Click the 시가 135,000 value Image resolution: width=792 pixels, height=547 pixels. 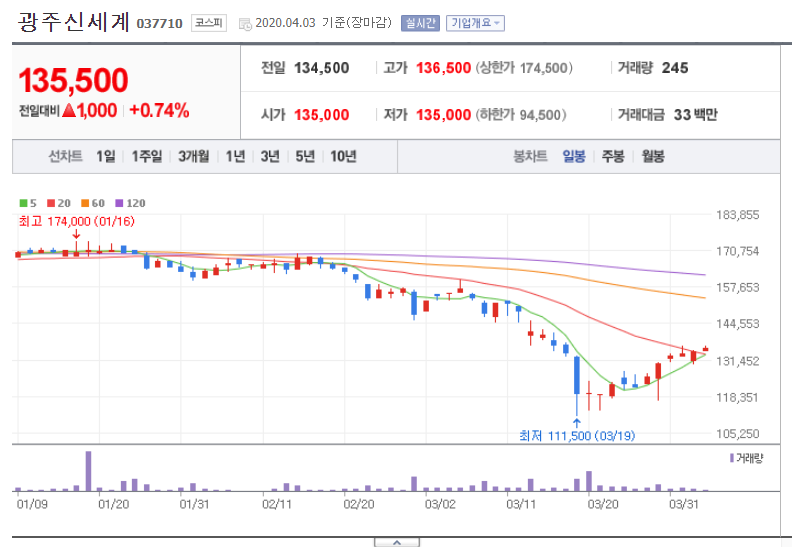click(x=321, y=115)
